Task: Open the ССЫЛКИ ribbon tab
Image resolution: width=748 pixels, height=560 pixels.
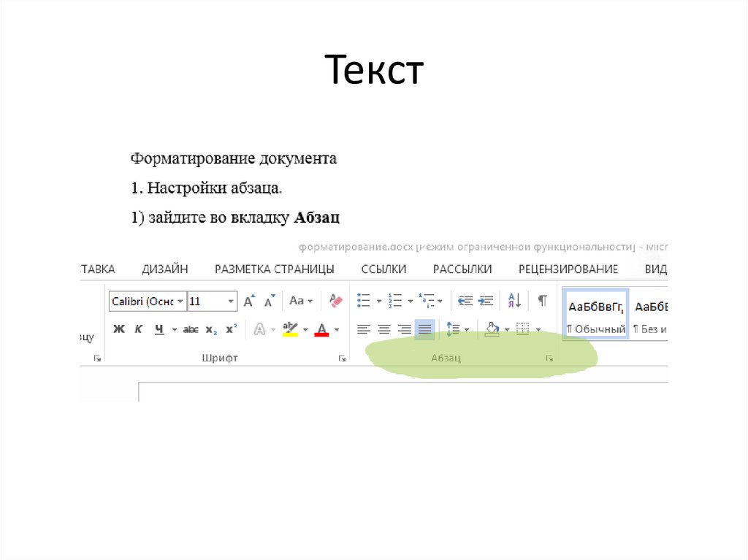Action: pos(383,269)
